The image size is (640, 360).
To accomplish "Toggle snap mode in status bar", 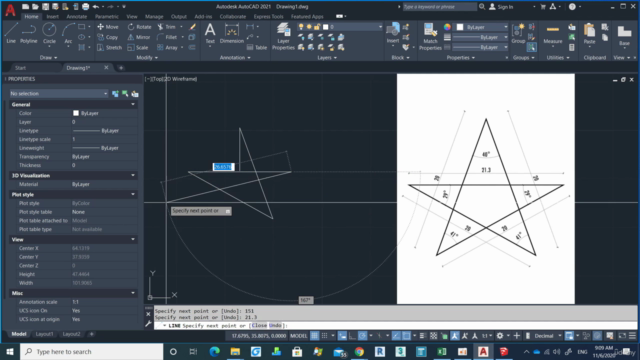I will coord(324,336).
